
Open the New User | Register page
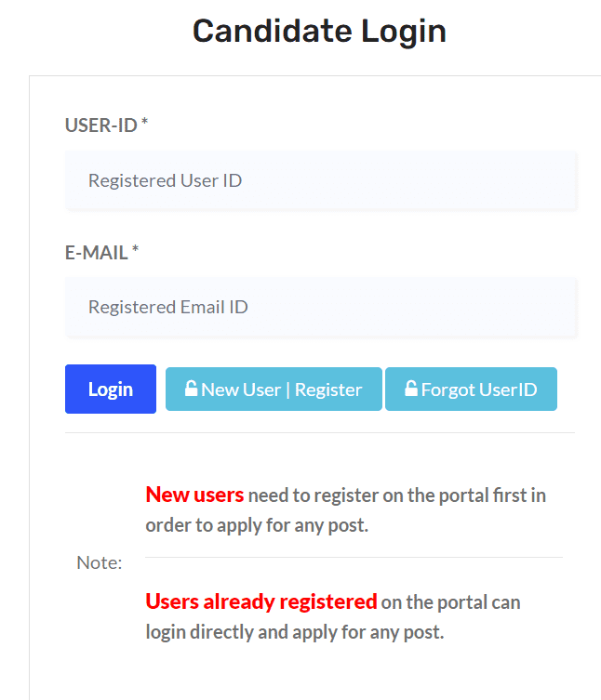click(x=274, y=390)
